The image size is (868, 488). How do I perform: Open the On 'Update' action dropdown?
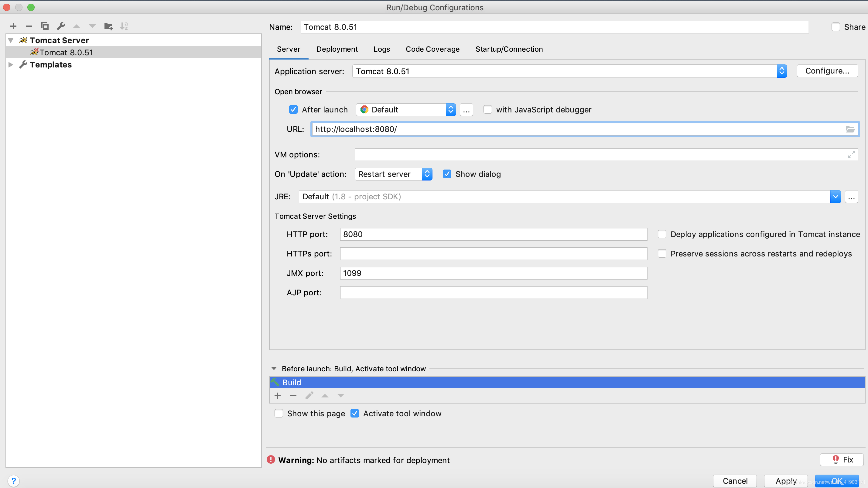393,174
